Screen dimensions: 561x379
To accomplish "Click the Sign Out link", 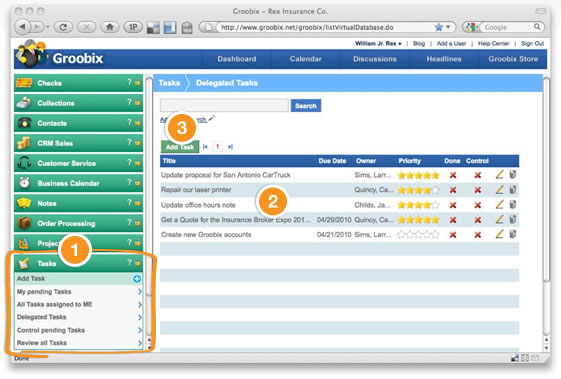I will point(532,44).
